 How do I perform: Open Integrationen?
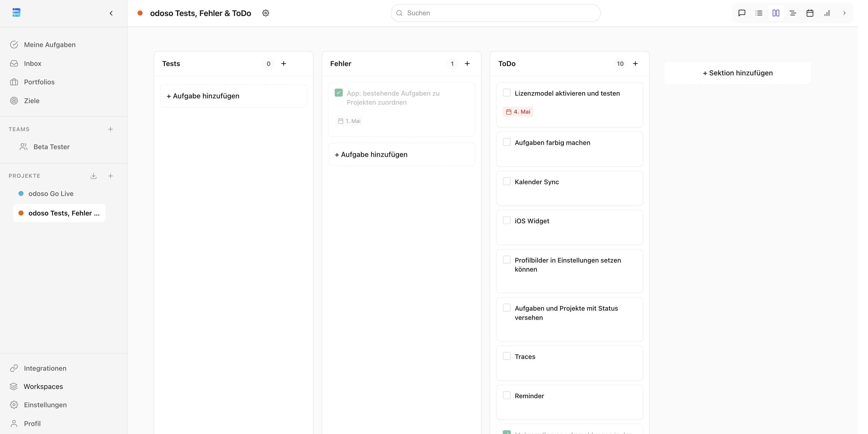(x=45, y=368)
